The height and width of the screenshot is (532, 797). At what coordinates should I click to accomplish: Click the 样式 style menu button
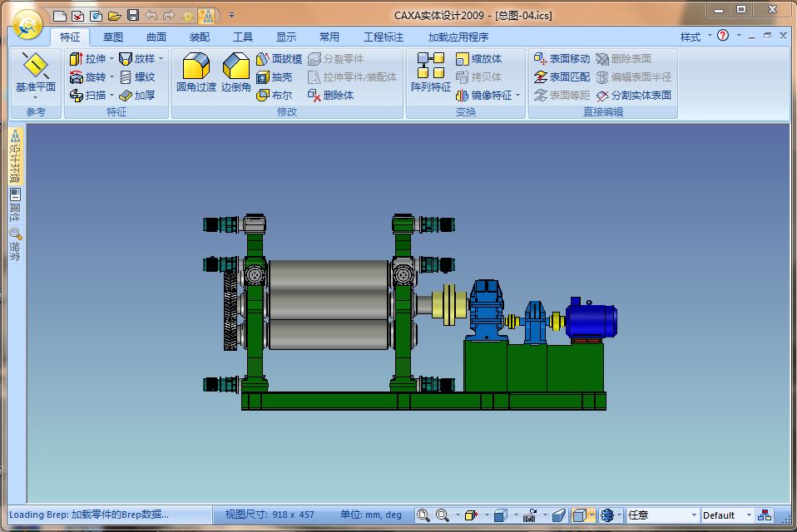pyautogui.click(x=691, y=37)
